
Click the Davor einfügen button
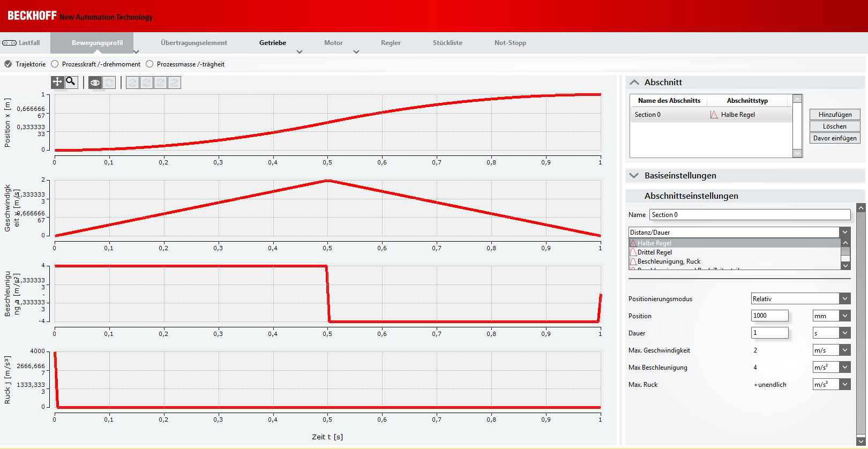pos(835,138)
